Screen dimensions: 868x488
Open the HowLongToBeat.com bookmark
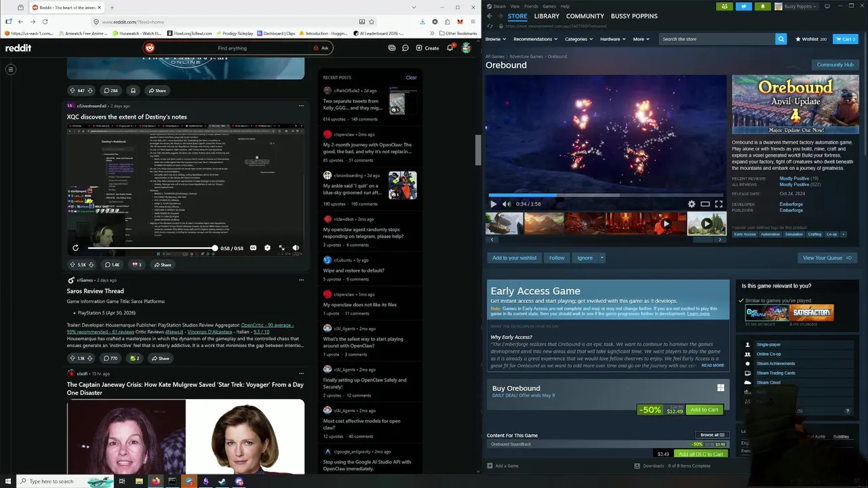coord(189,33)
